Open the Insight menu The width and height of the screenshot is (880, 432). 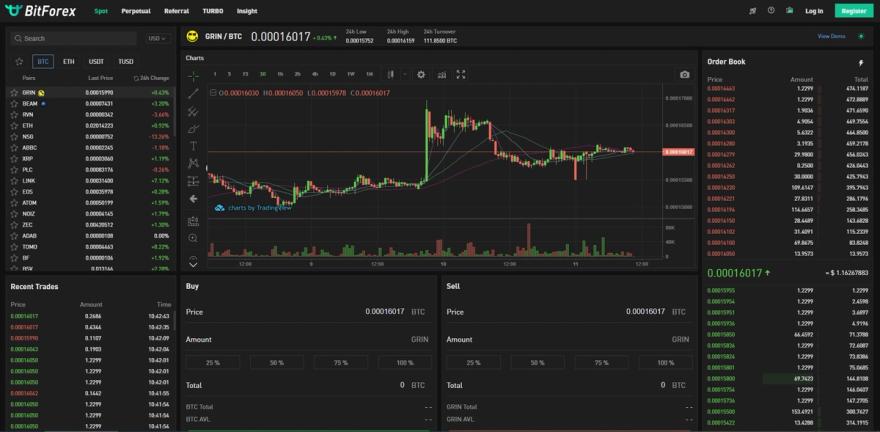[247, 11]
